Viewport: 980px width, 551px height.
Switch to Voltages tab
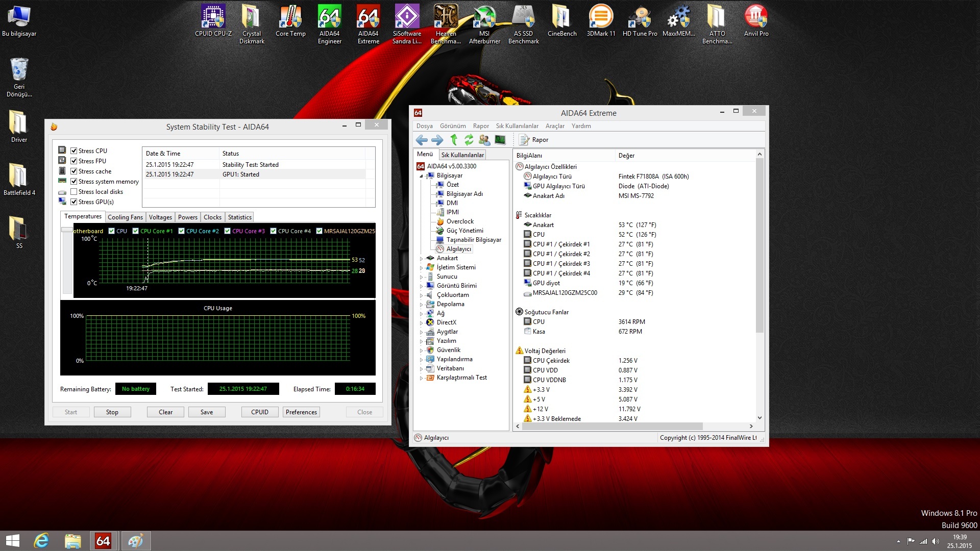160,217
